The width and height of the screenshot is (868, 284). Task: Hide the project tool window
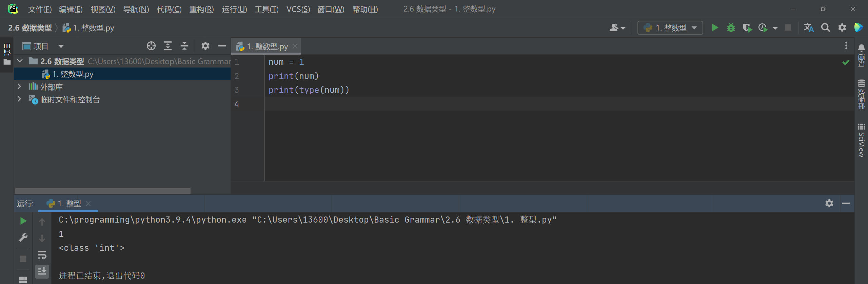point(222,46)
